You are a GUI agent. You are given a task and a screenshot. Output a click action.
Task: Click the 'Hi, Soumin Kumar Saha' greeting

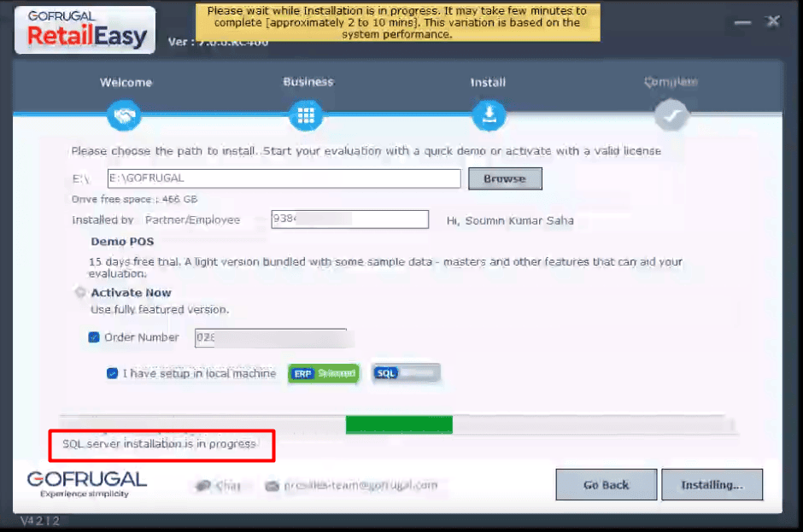[510, 220]
